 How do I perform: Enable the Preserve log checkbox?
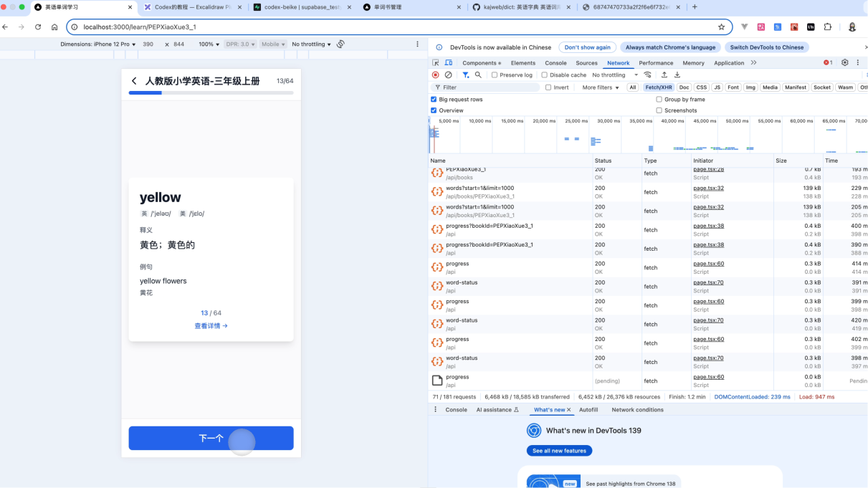[495, 75]
